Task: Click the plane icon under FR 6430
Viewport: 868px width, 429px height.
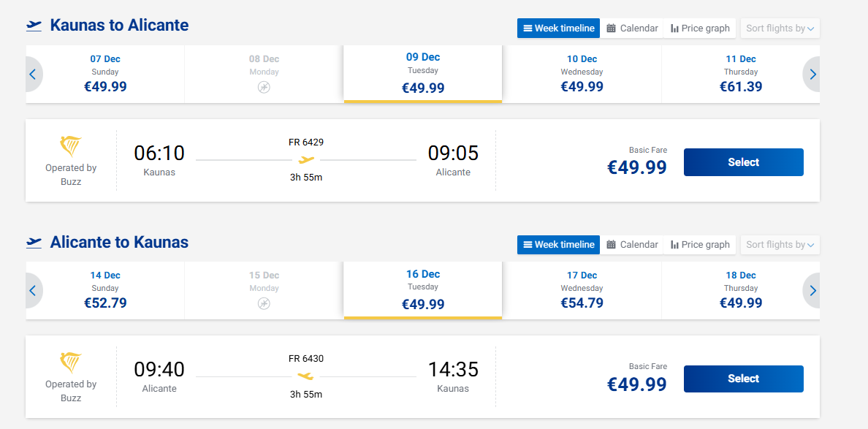Action: pos(305,376)
